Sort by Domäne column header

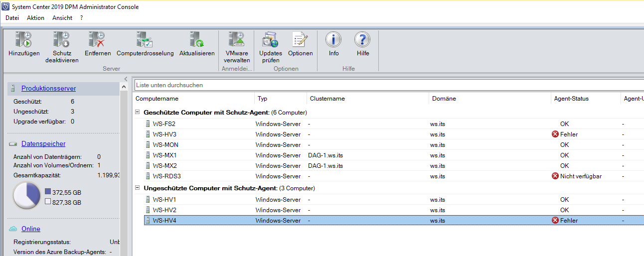[490, 99]
